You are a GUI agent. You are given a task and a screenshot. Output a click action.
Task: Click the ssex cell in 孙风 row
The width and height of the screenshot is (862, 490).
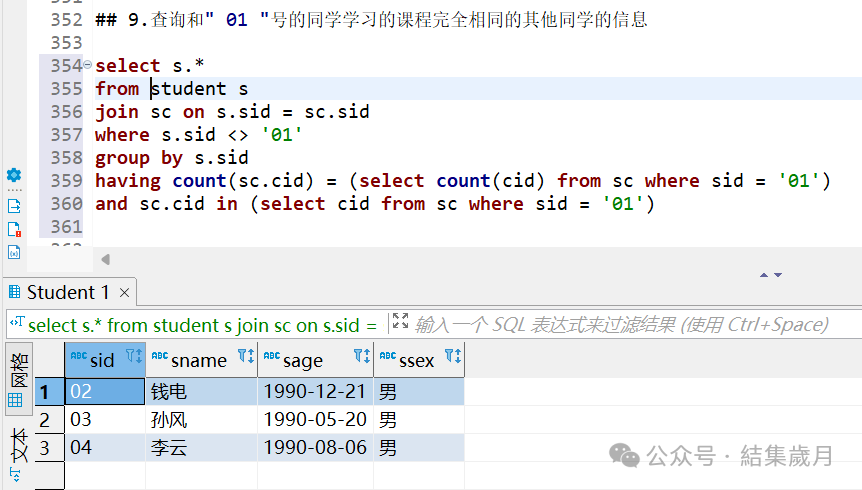[x=419, y=420]
